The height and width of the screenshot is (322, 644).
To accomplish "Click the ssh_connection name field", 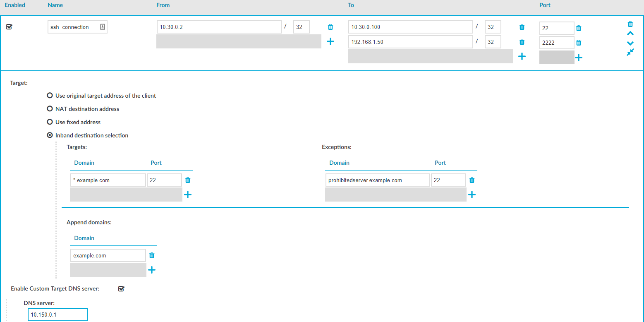I will tap(73, 27).
